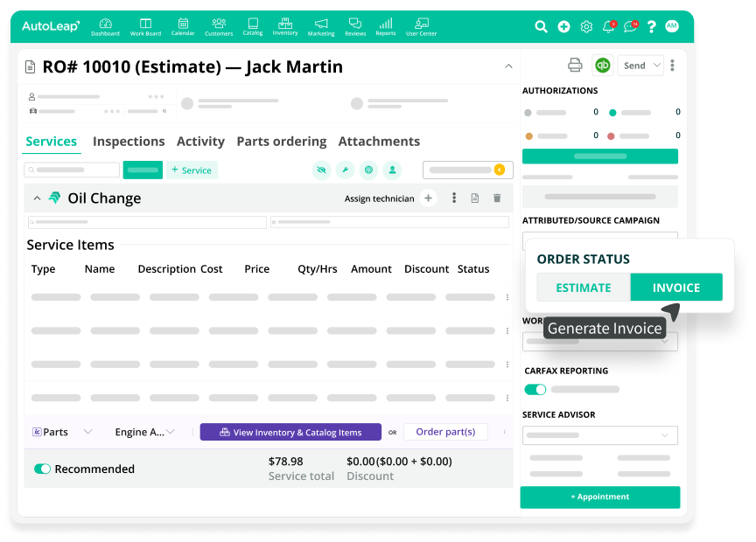Click the QuickBooks sync icon
The width and height of the screenshot is (756, 542).
602,65
